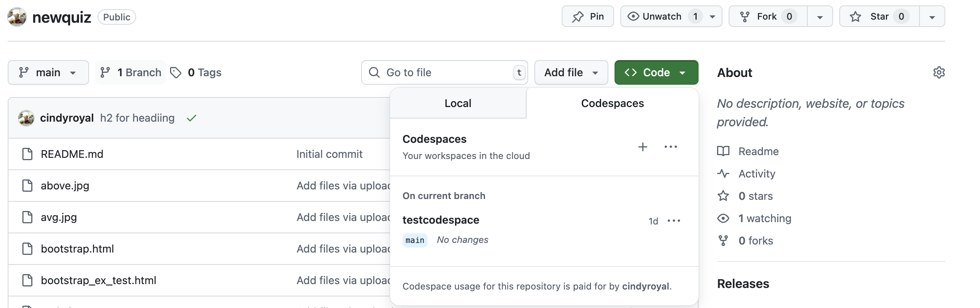Open testcodespace ellipsis options menu
980x308 pixels.
[x=674, y=221]
